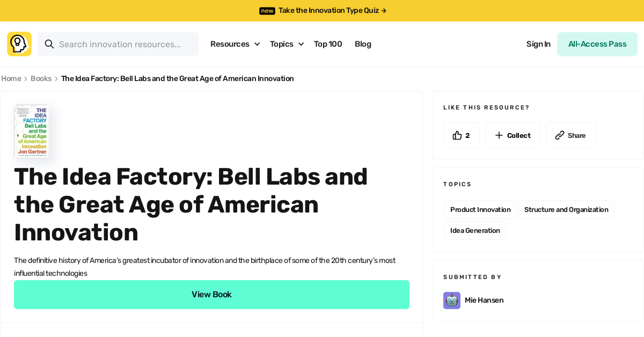Click the book cover thumbnail
Image resolution: width=644 pixels, height=337 pixels.
pos(31,131)
